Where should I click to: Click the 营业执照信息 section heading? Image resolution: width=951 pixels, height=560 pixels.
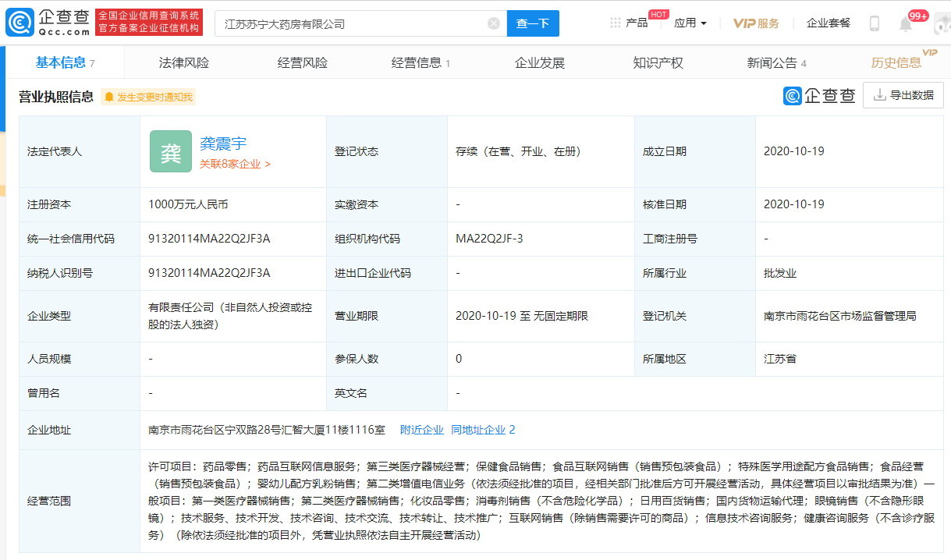(x=56, y=97)
